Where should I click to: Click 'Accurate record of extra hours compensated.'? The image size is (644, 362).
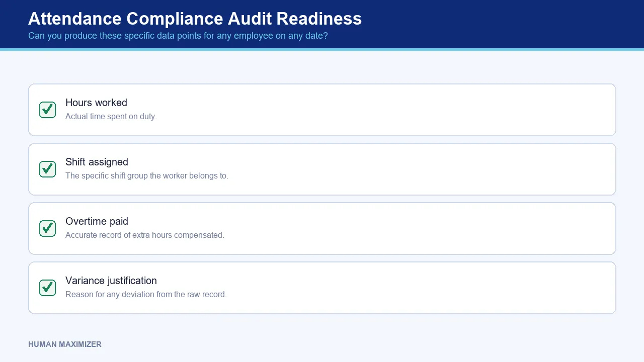click(x=145, y=235)
